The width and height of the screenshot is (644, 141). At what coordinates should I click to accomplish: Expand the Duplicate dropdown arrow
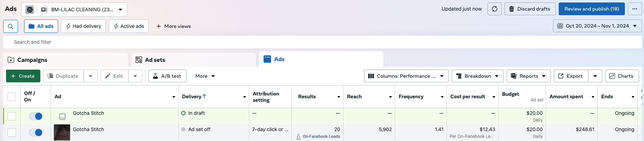[91, 76]
